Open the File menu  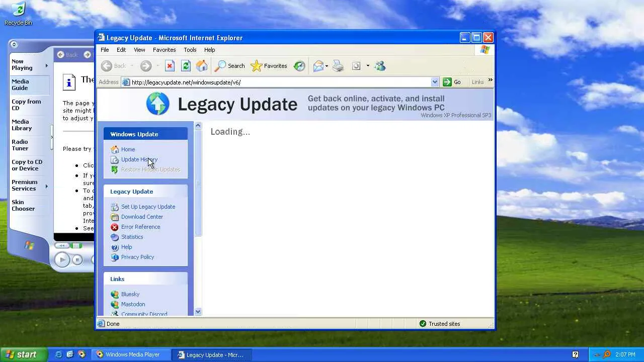pyautogui.click(x=105, y=50)
